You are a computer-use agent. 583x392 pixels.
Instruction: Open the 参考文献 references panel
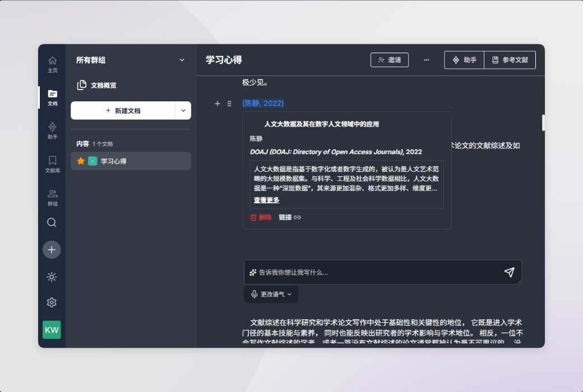point(510,60)
